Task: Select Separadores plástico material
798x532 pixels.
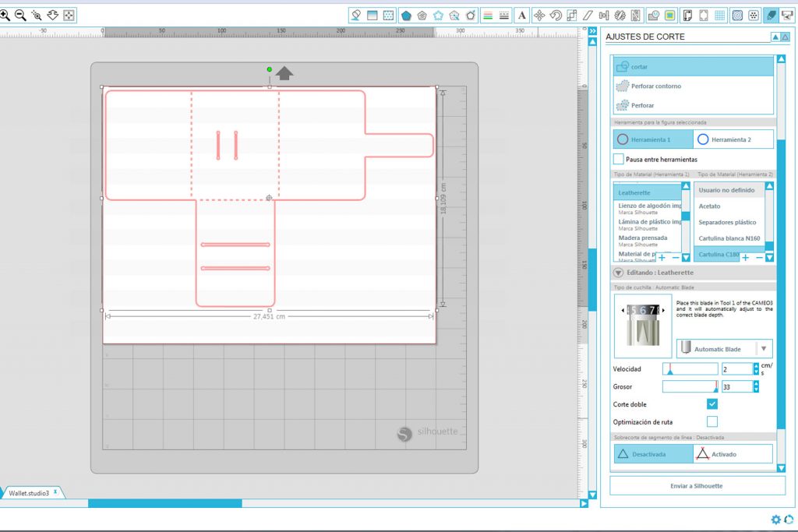Action: pyautogui.click(x=729, y=222)
